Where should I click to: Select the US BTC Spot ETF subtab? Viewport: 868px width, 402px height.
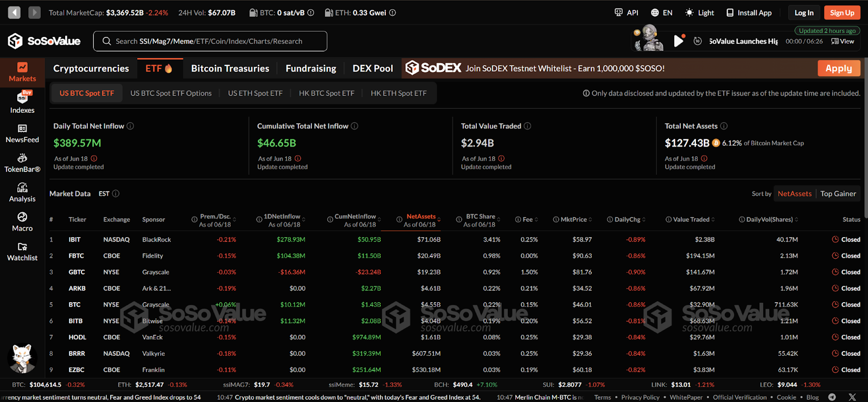point(87,93)
